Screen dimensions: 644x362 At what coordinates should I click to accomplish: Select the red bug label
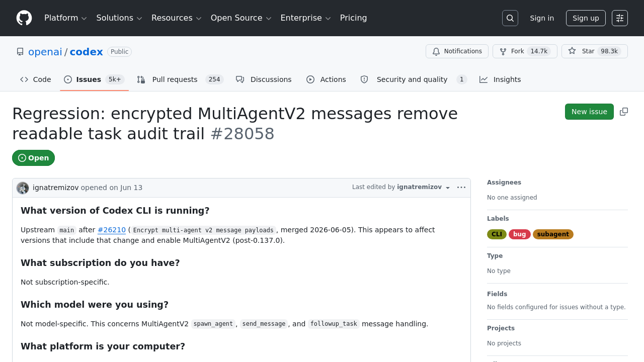pyautogui.click(x=520, y=234)
